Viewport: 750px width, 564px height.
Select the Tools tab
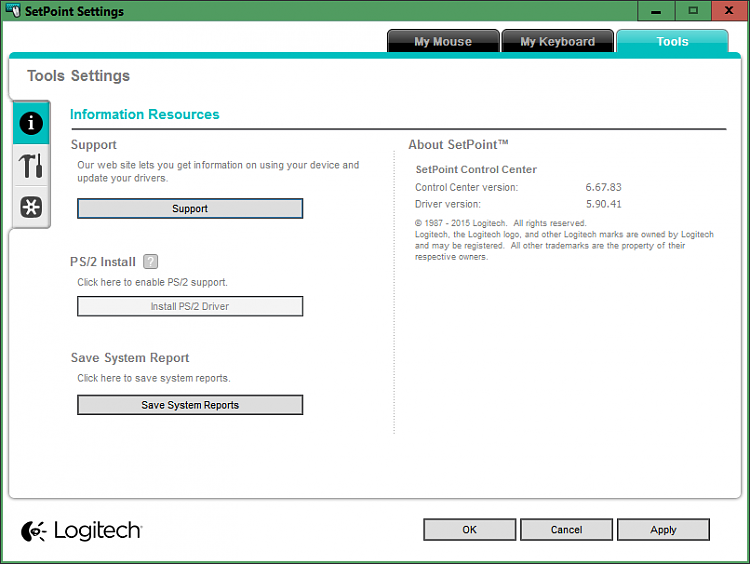pos(672,41)
